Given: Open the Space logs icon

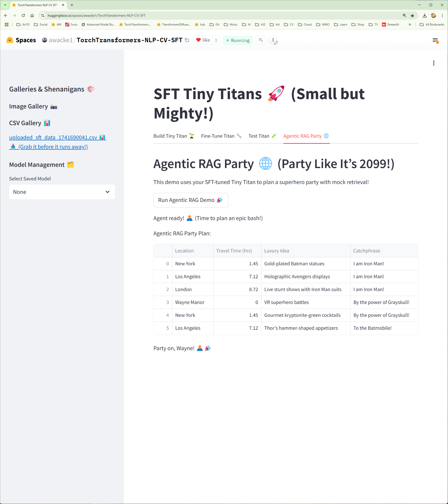Looking at the screenshot, I should (261, 40).
